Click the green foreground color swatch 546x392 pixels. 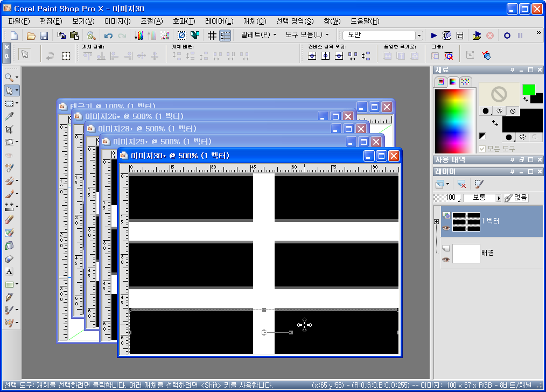(529, 89)
